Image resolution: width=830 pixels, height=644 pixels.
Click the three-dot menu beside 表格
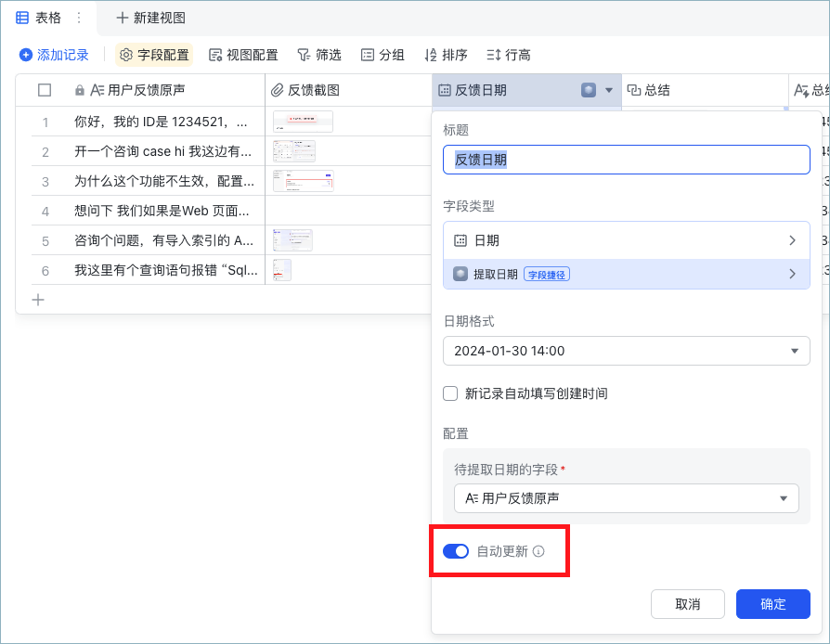(79, 18)
